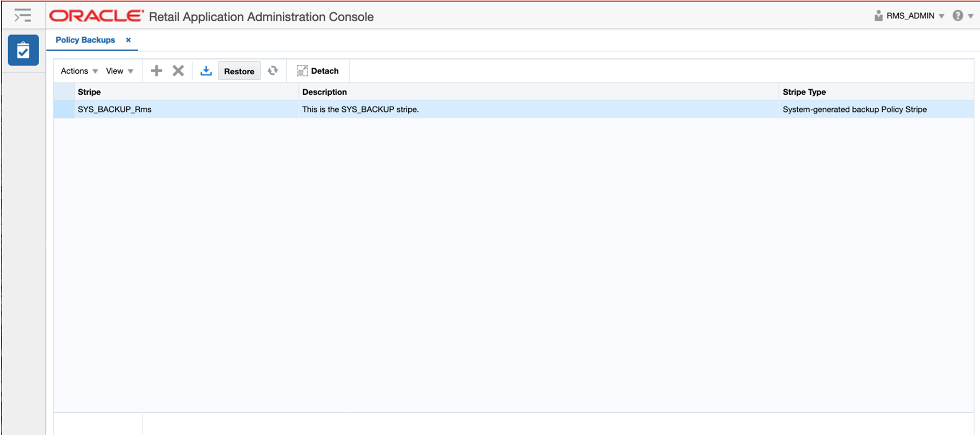Switch to the Policy Backups tab
Image resolution: width=980 pixels, height=435 pixels.
point(85,40)
